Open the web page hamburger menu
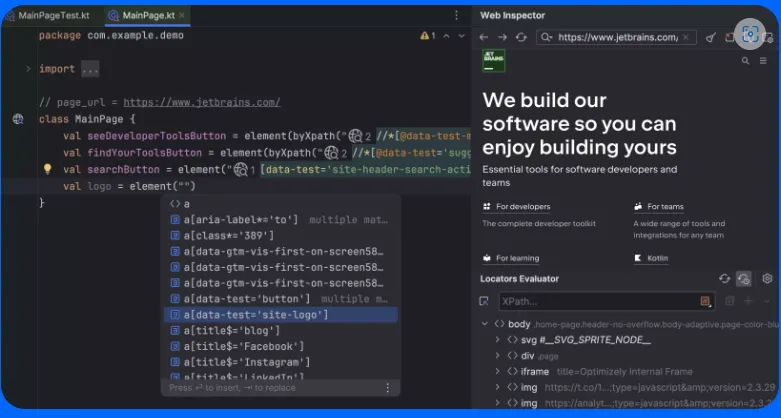The width and height of the screenshot is (781, 418). 763,61
